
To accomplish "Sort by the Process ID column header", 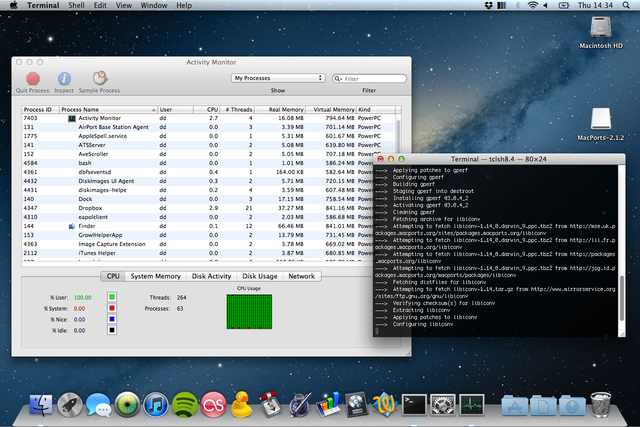I will (40, 109).
